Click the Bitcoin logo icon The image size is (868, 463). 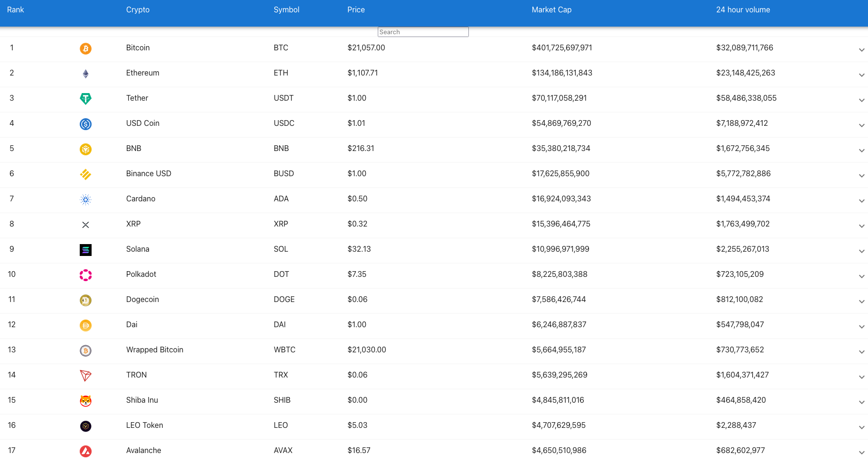pos(85,48)
